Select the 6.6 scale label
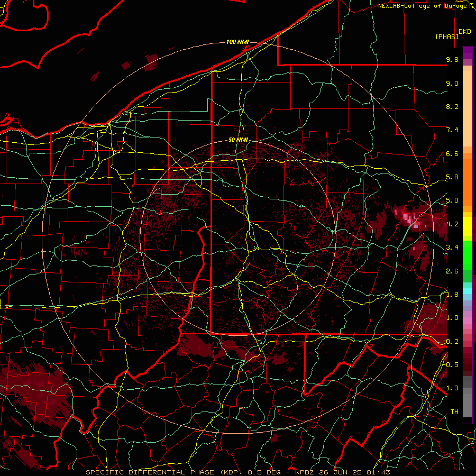 pyautogui.click(x=452, y=153)
